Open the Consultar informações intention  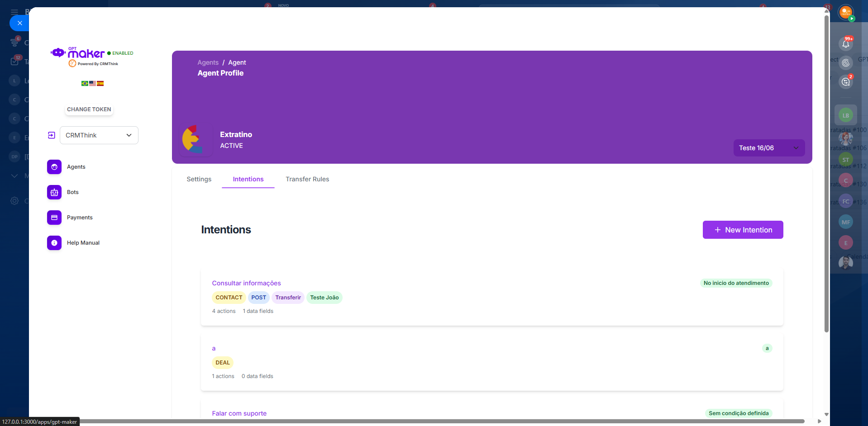[x=246, y=283]
